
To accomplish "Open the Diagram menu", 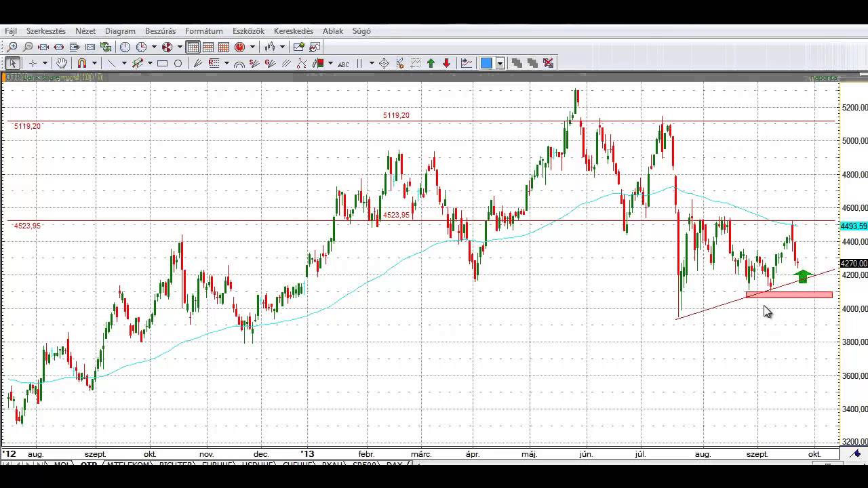I will click(120, 31).
